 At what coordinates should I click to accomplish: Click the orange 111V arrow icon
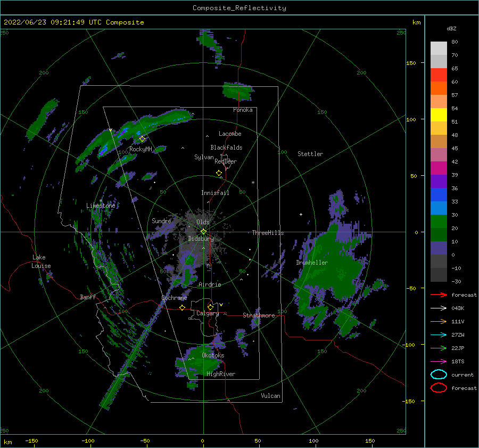(439, 321)
